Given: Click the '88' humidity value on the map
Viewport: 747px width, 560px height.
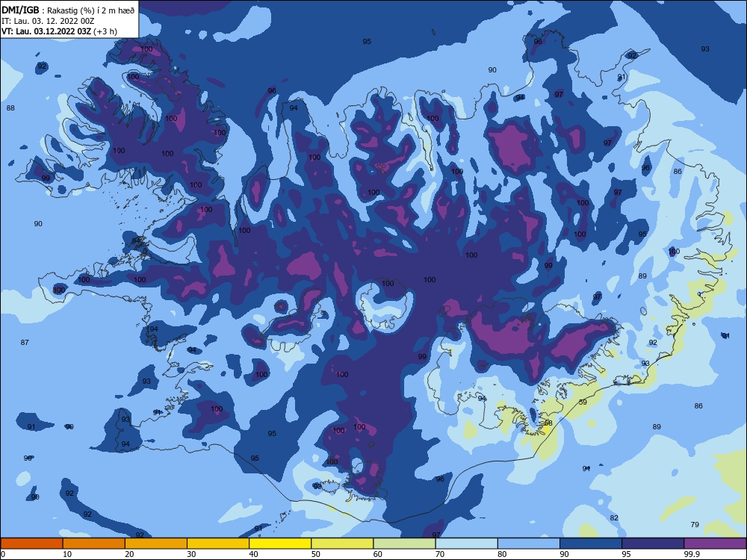Looking at the screenshot, I should [10, 108].
